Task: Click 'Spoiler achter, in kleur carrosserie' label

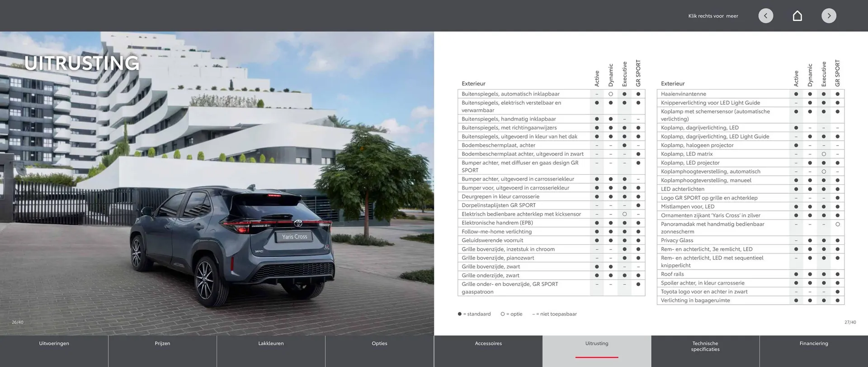Action: click(703, 283)
